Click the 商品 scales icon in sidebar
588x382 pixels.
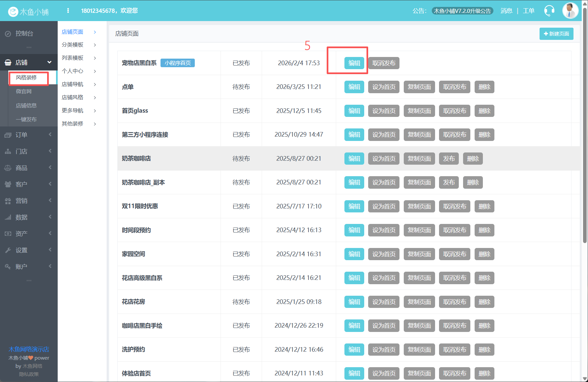(8, 168)
